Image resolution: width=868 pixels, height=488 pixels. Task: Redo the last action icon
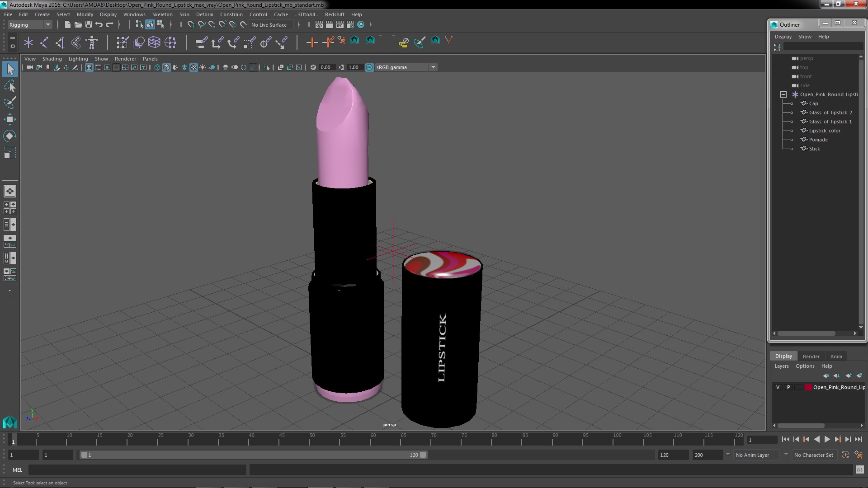(109, 24)
